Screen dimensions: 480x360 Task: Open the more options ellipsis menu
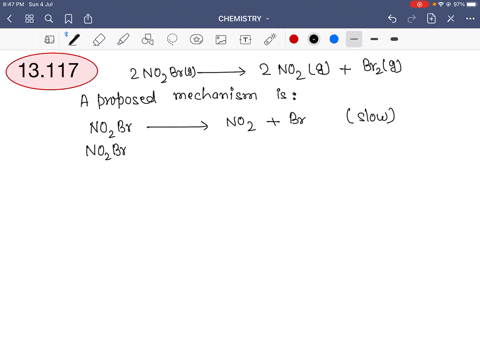pyautogui.click(x=470, y=19)
